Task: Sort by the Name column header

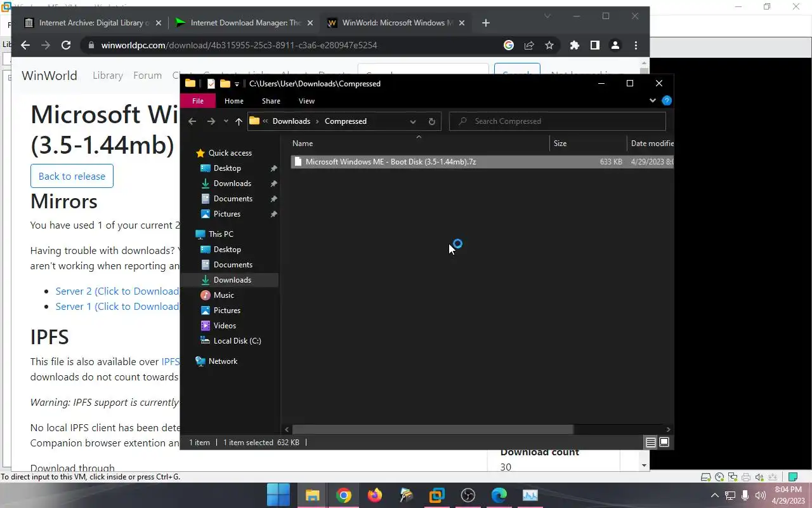Action: 419,144
